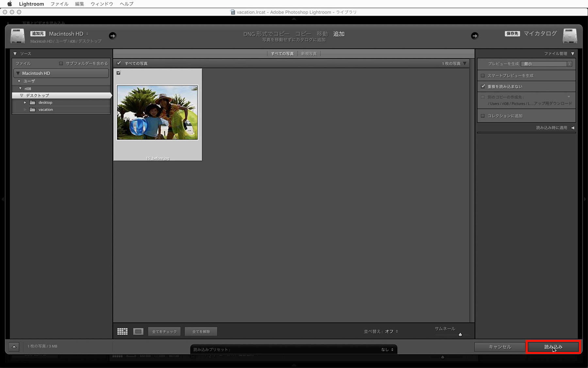588x368 pixels.
Task: Open the プレビューを生成 dropdown
Action: point(547,64)
